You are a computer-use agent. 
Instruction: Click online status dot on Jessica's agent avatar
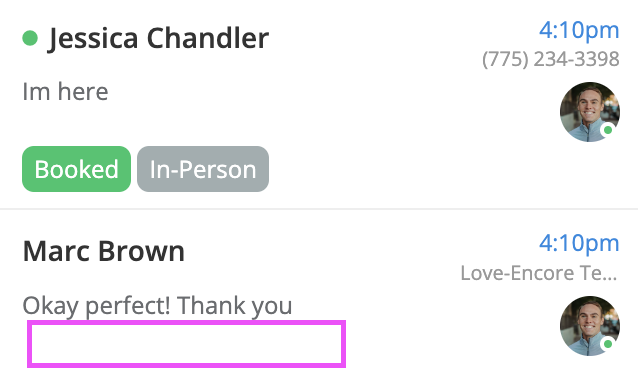tap(608, 130)
